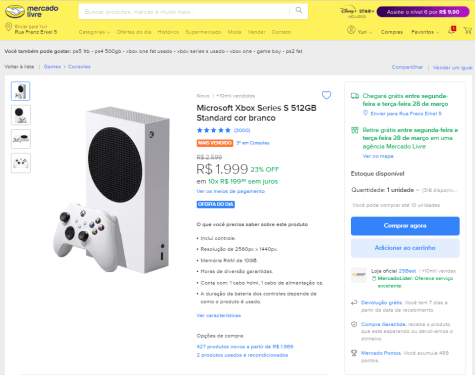Open the shopping cart icon

pyautogui.click(x=468, y=31)
